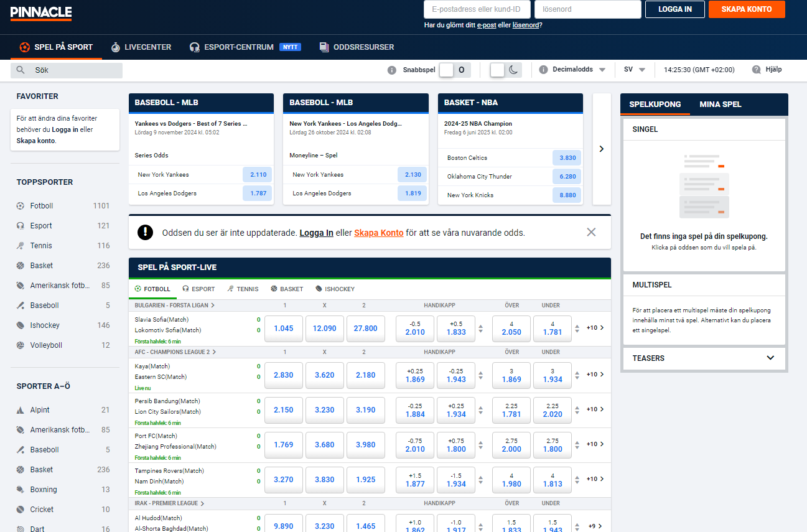Click the Ishockey icon in Toppsporter

click(21, 325)
